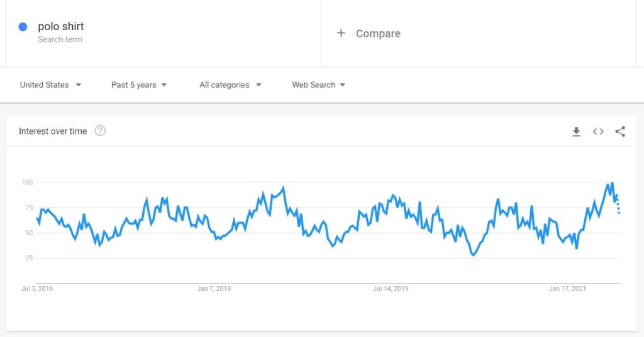Download the Interest over time data
The width and height of the screenshot is (644, 337).
coord(576,131)
